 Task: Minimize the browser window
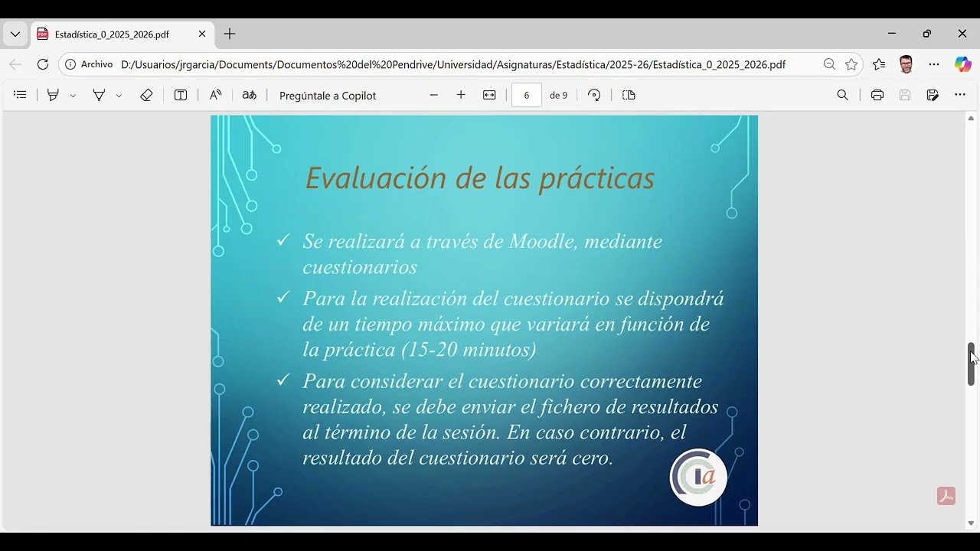point(892,34)
